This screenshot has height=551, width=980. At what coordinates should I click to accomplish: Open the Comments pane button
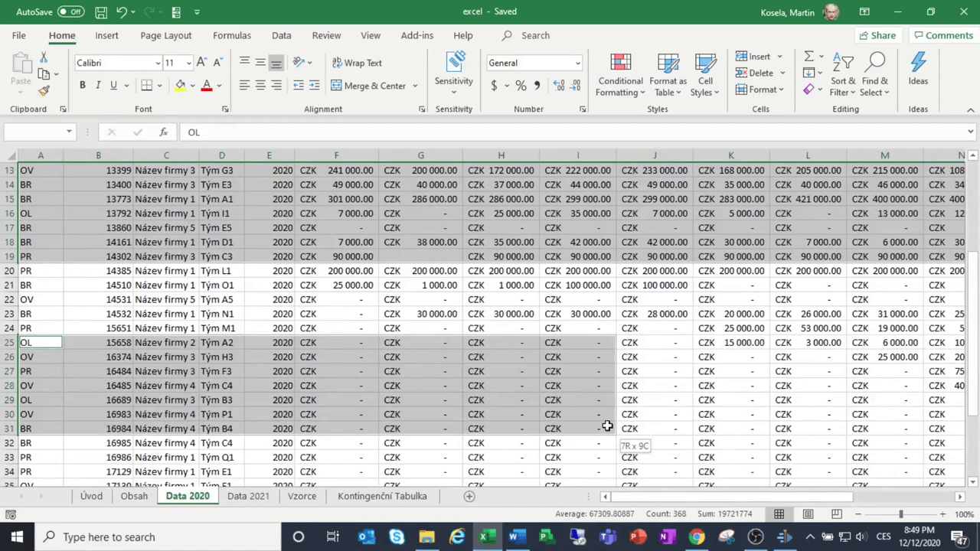[x=942, y=35]
